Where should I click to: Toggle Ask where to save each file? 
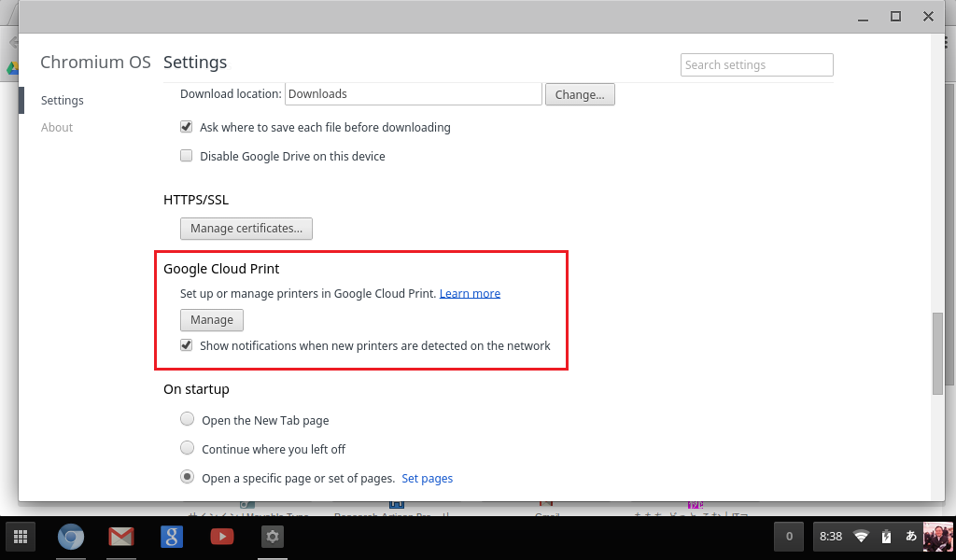click(x=186, y=127)
